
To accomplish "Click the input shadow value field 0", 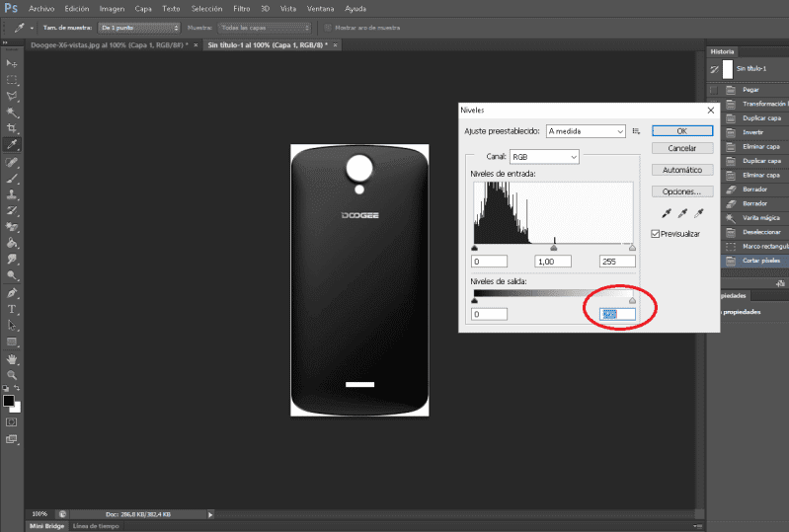I will coord(489,262).
